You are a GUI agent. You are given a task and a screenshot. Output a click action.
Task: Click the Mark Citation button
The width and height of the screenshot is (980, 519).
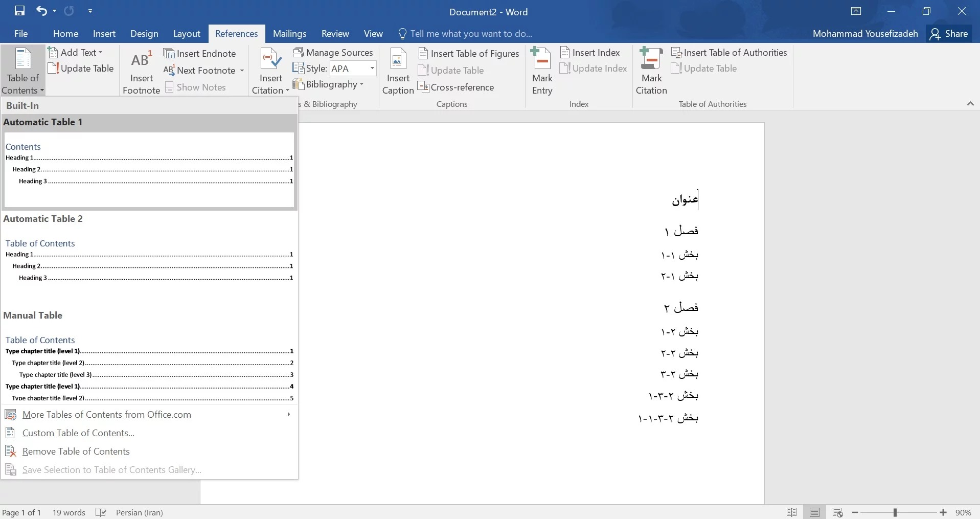651,72
